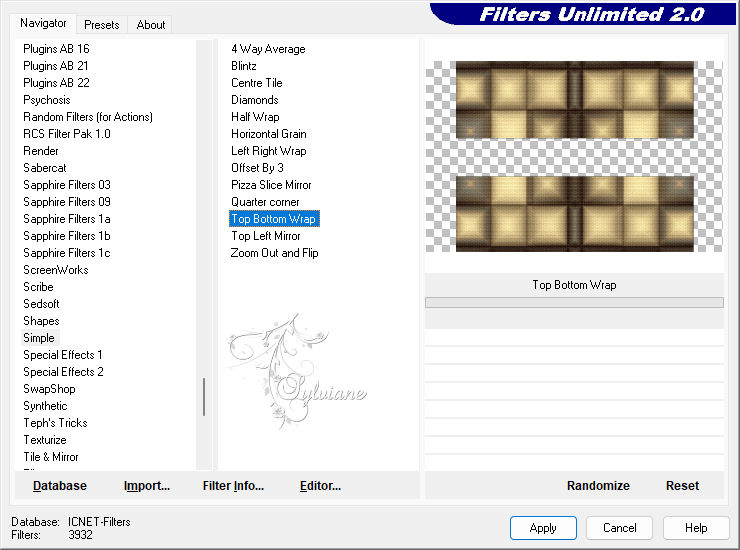Choose Zoom Out and Flip filter
Image resolution: width=740 pixels, height=550 pixels.
click(x=274, y=253)
